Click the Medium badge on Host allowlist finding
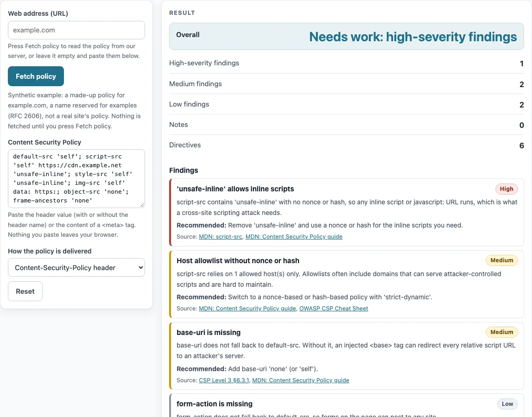Screen dimensions: 532x417 coord(502,260)
